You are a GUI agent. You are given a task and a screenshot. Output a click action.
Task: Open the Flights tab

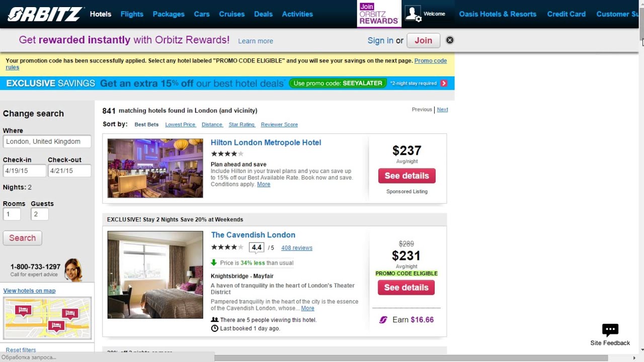132,14
